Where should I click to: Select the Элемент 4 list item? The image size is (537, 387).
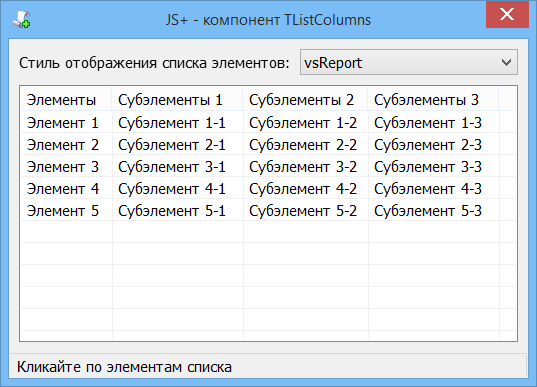click(x=63, y=189)
